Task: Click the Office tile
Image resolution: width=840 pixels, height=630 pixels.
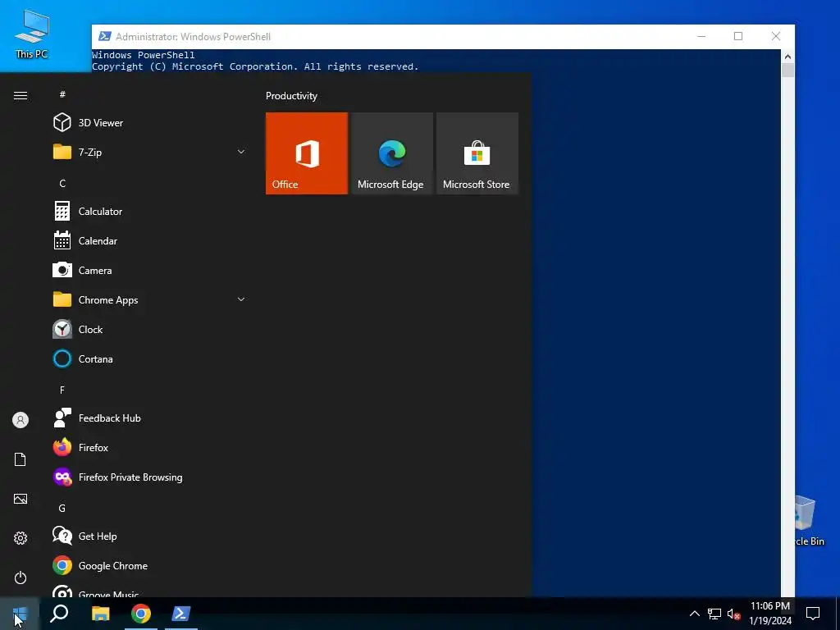Action: [307, 153]
